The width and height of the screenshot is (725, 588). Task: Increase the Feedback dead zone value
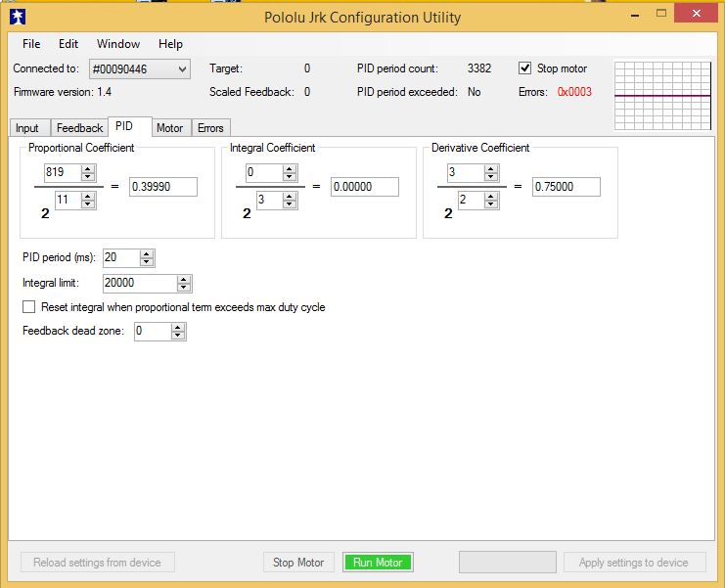(x=178, y=328)
